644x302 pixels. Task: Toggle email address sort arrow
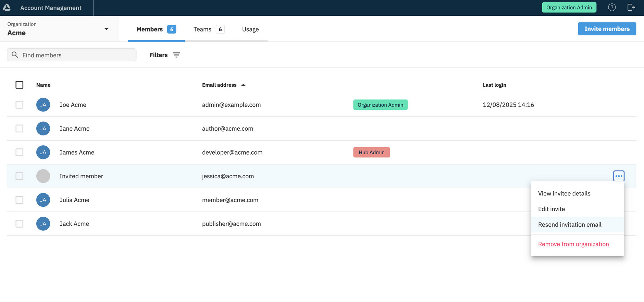click(243, 85)
